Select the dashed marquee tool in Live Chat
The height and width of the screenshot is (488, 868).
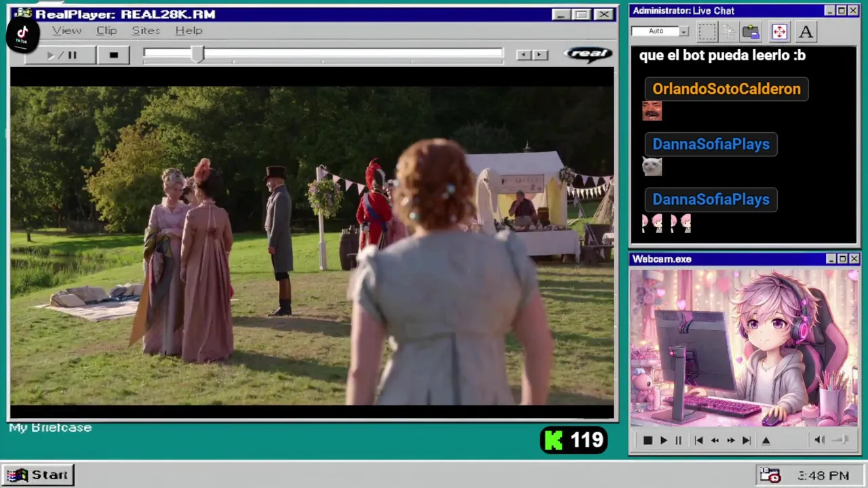(x=707, y=31)
